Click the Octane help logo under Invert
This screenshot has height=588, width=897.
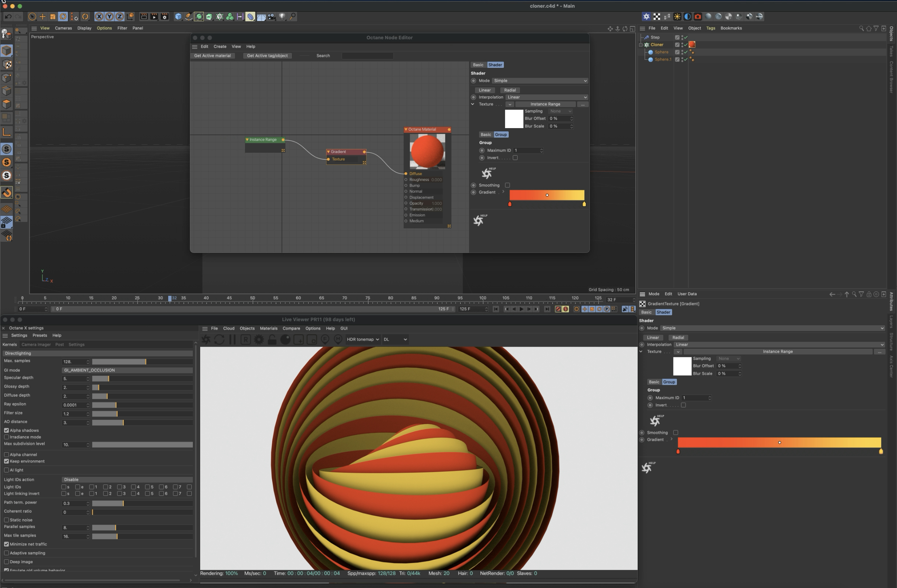[x=487, y=173]
